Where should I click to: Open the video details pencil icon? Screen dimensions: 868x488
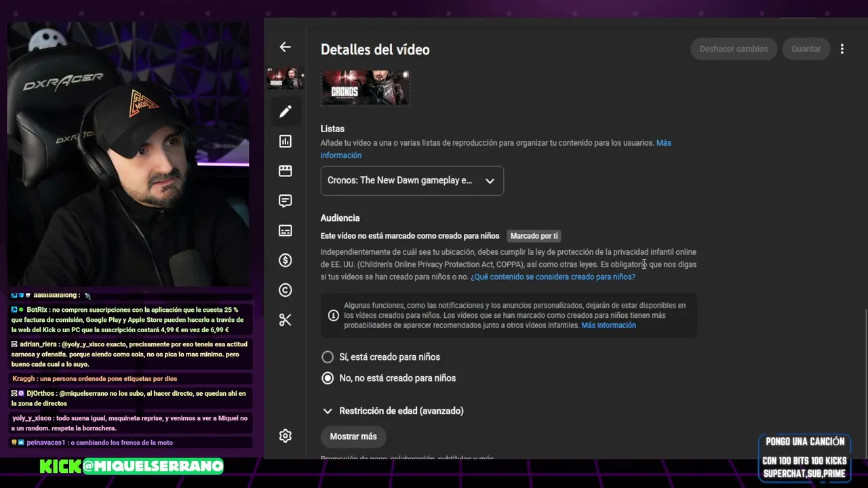pos(285,111)
